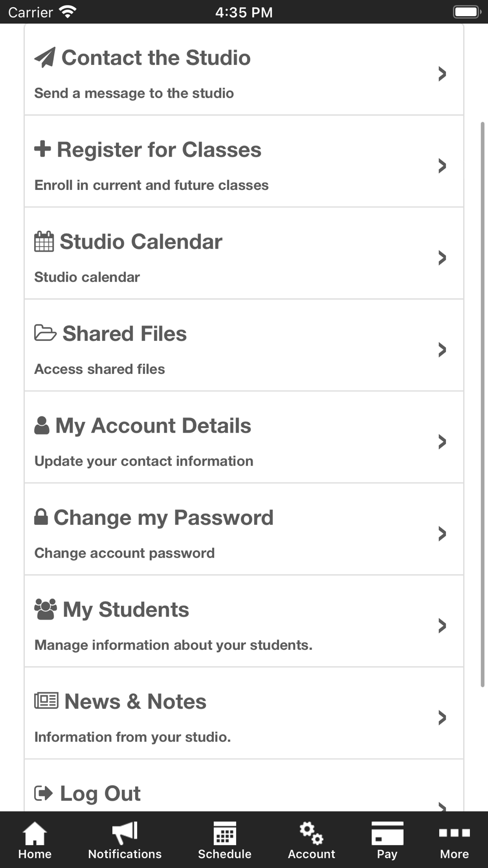Switch to the Home tab
488x868 pixels.
click(35, 840)
